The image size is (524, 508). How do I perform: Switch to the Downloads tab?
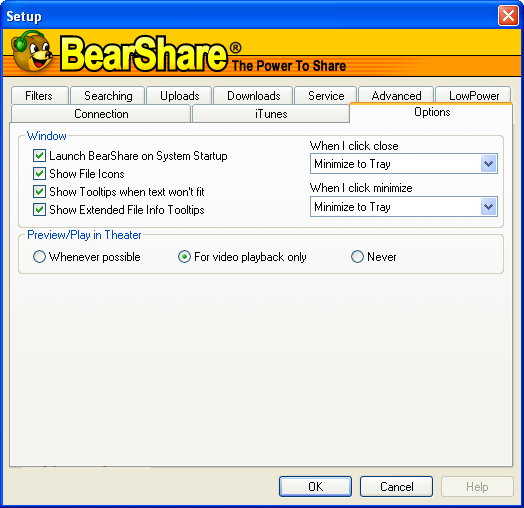click(253, 96)
